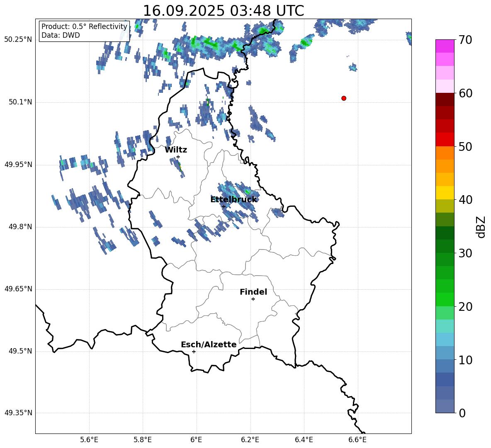Click the 49.35°N latitude label
Screen dimensions: 491x448
tap(18, 413)
